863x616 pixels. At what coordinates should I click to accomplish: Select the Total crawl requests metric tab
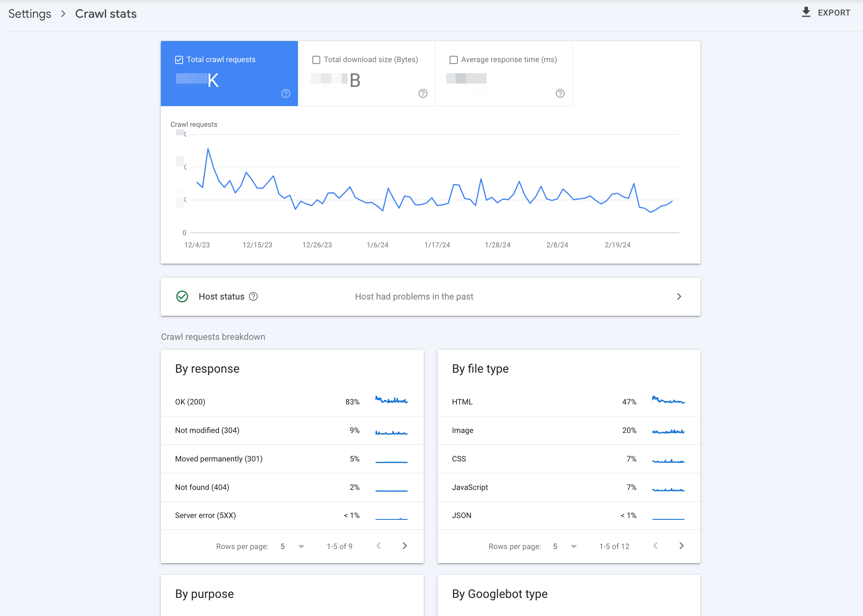229,74
